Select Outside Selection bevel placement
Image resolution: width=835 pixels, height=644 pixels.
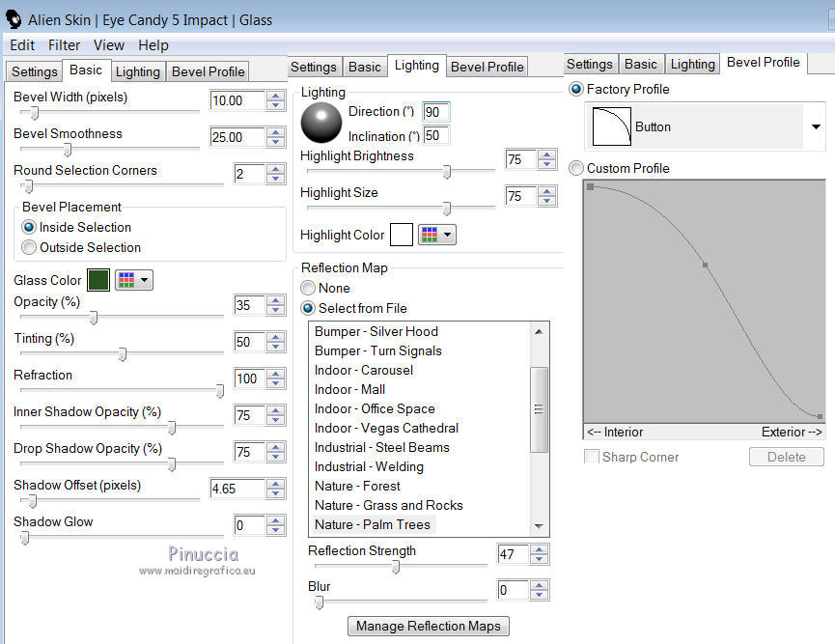tap(29, 247)
